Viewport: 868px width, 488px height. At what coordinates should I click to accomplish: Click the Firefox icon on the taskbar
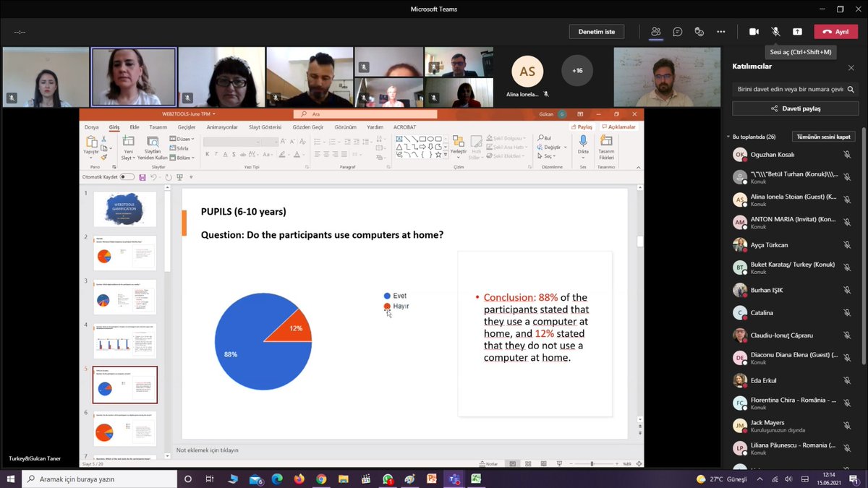point(299,479)
